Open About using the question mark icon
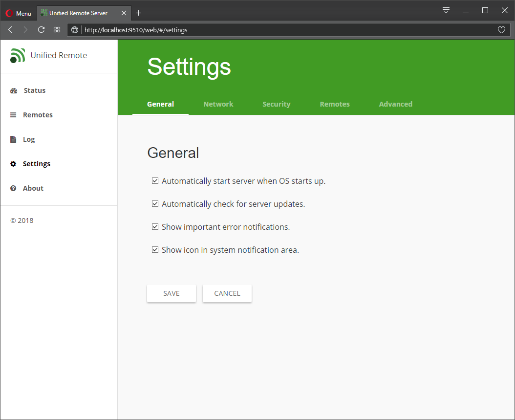The height and width of the screenshot is (420, 515). [13, 188]
